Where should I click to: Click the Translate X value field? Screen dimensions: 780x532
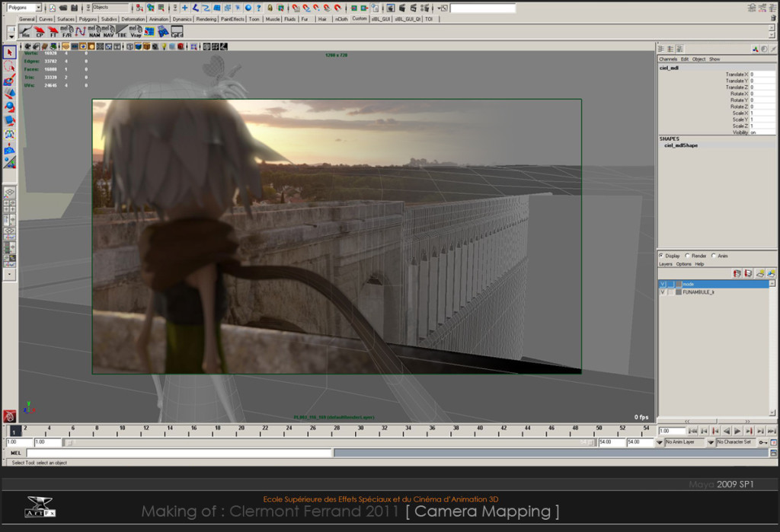pos(762,75)
